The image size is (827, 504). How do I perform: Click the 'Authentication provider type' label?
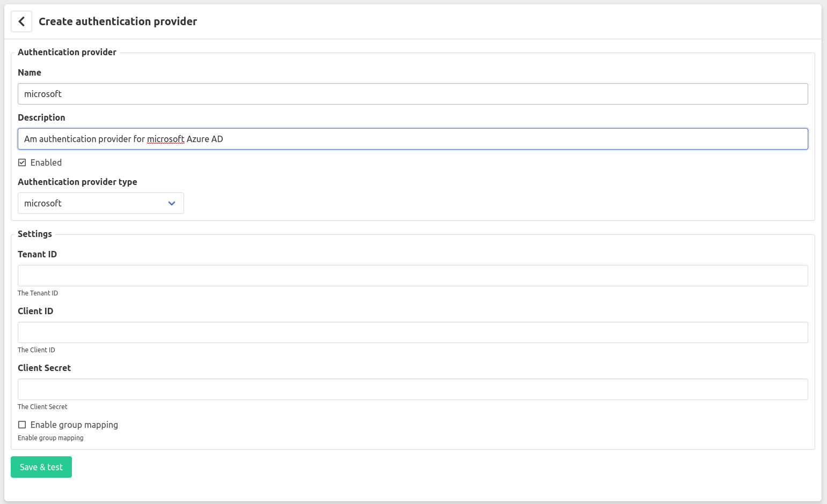[77, 182]
